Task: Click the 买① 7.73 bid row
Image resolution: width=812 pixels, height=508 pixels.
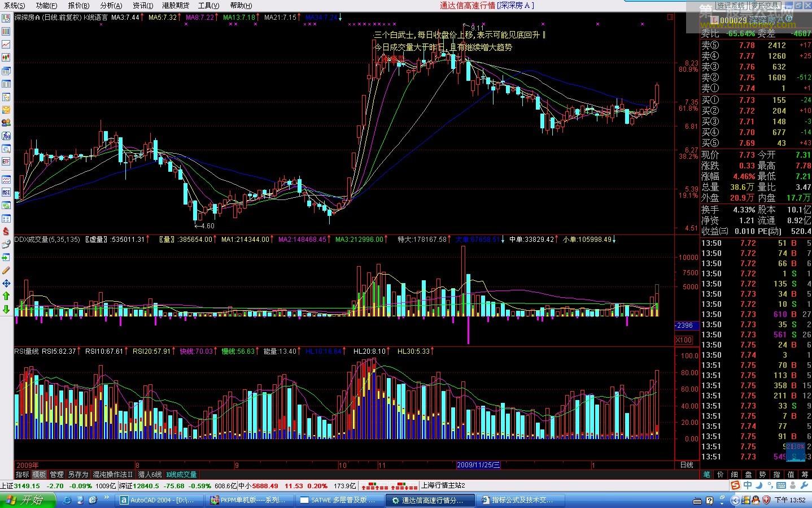Action: point(756,100)
